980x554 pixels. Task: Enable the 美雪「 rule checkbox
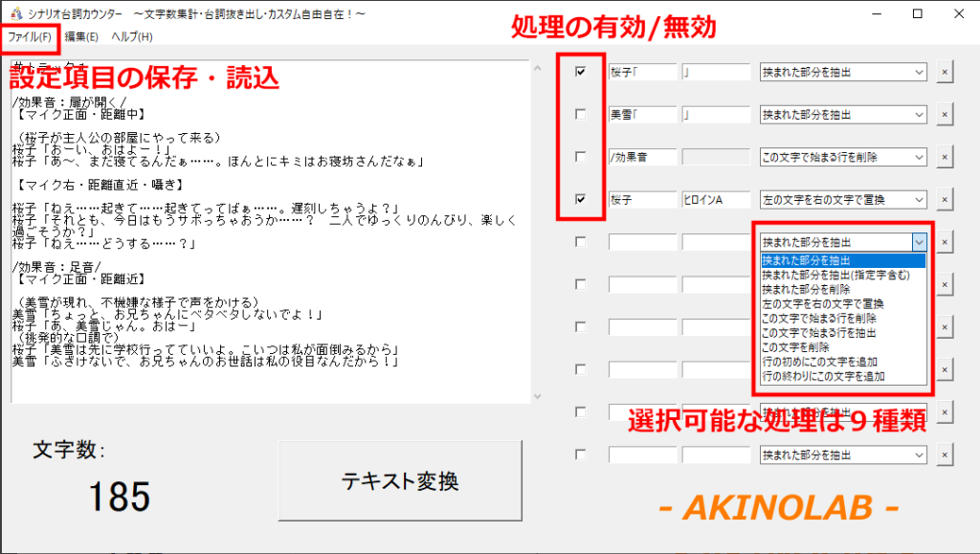point(581,114)
